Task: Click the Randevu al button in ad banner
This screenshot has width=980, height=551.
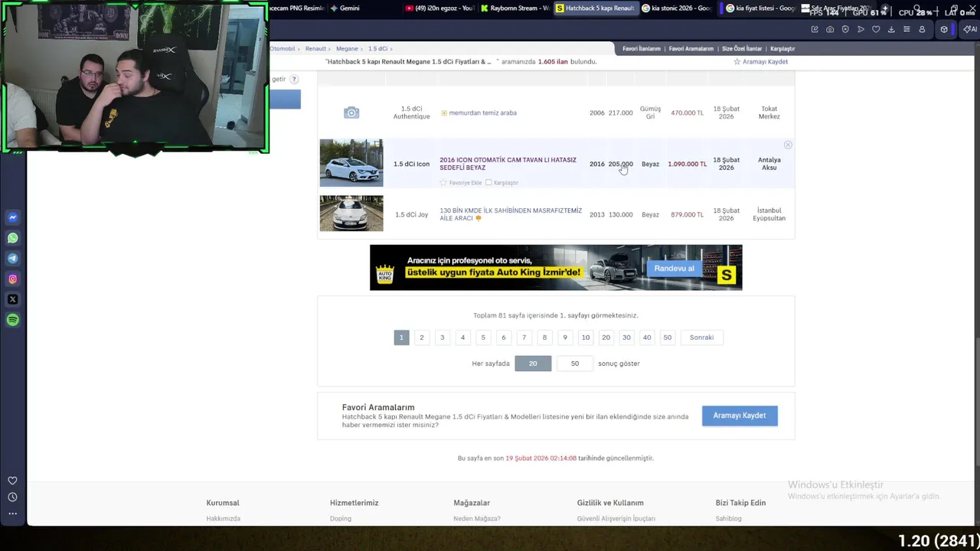Action: point(674,269)
